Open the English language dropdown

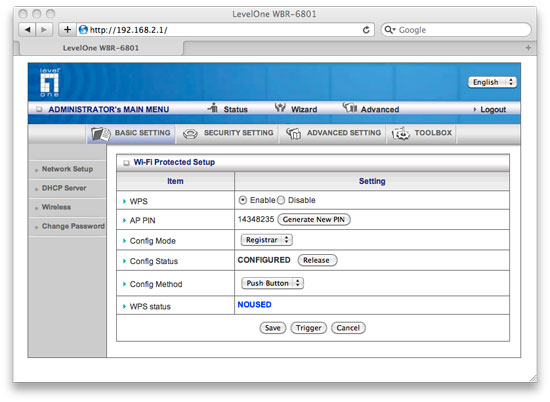click(492, 82)
